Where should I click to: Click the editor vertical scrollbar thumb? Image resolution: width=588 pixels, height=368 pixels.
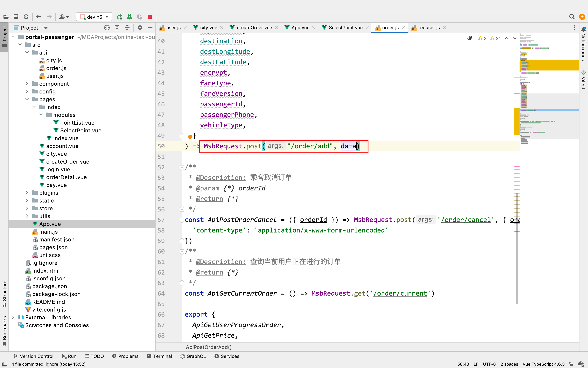pos(517,248)
